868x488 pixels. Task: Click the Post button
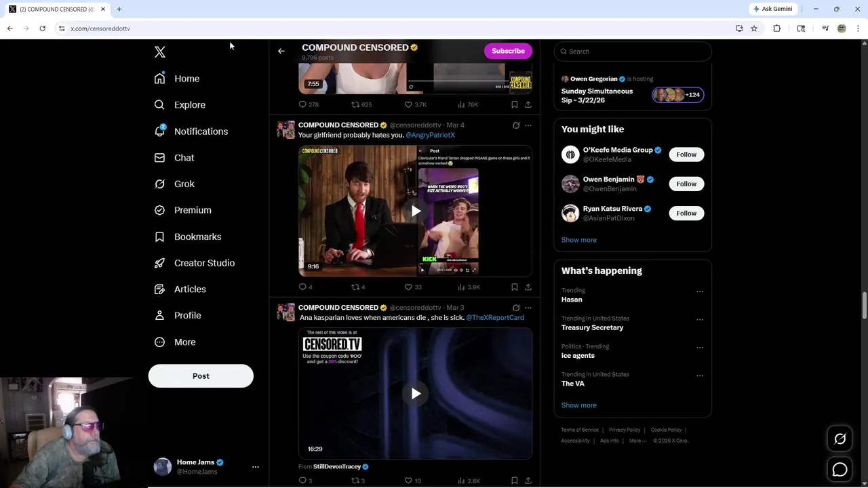tap(201, 376)
